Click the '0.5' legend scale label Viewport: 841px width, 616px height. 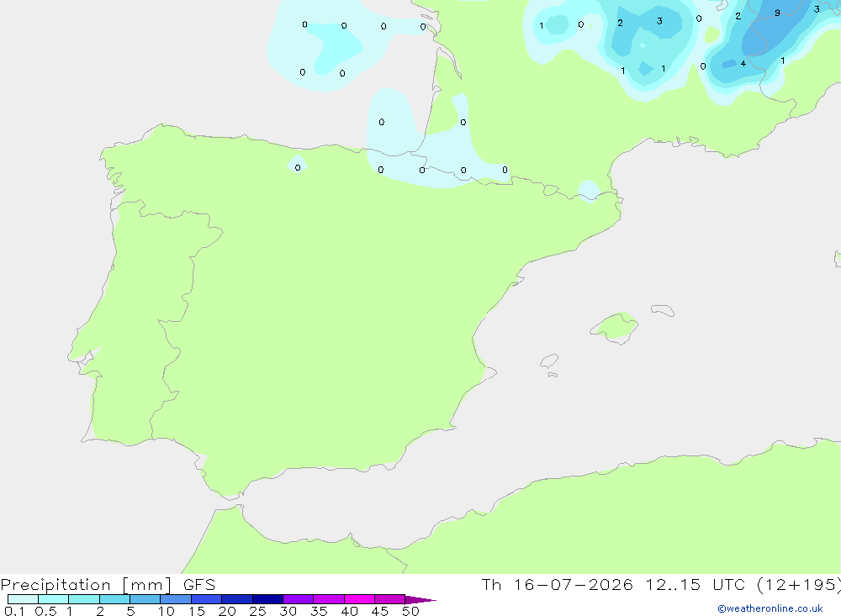click(45, 611)
